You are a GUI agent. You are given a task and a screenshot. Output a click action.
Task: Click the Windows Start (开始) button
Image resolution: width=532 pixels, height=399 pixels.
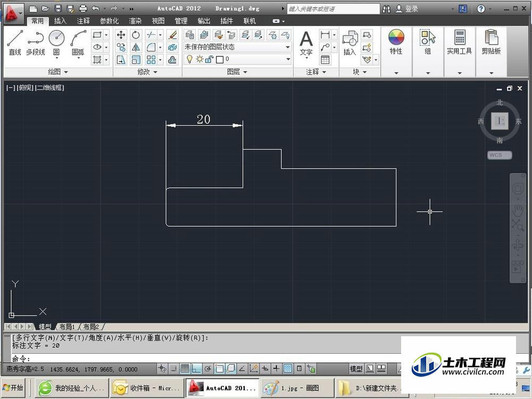[x=13, y=387]
